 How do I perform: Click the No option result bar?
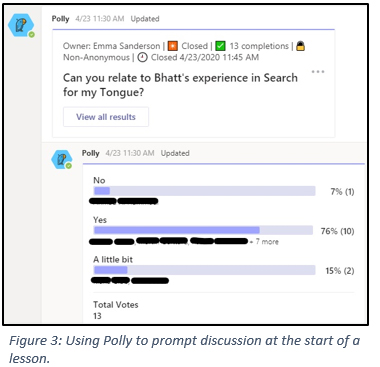(x=204, y=191)
